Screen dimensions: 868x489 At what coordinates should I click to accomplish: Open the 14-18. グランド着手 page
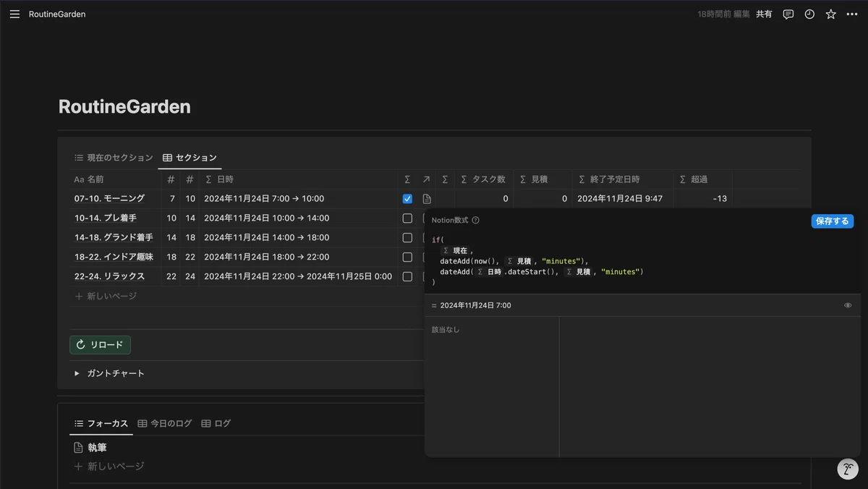pyautogui.click(x=114, y=237)
